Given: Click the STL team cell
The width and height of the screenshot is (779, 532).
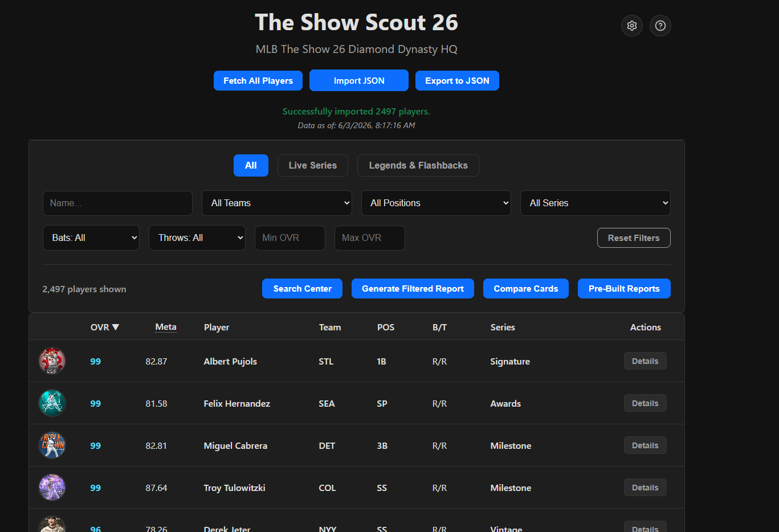Looking at the screenshot, I should click(326, 361).
